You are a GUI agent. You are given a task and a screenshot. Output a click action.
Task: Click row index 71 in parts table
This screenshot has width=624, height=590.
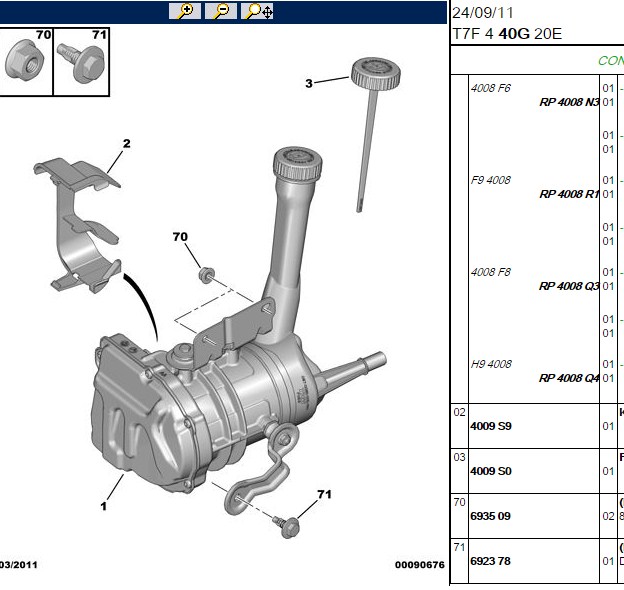pos(459,547)
